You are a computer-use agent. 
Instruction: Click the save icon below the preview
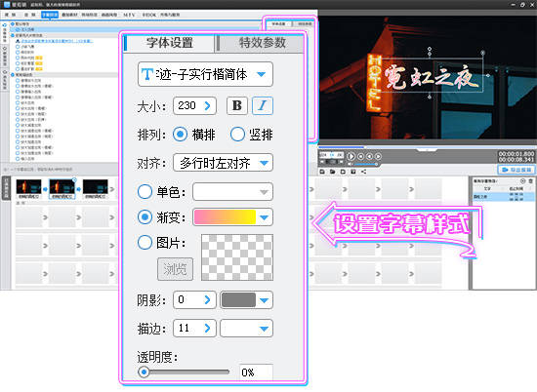(x=322, y=172)
